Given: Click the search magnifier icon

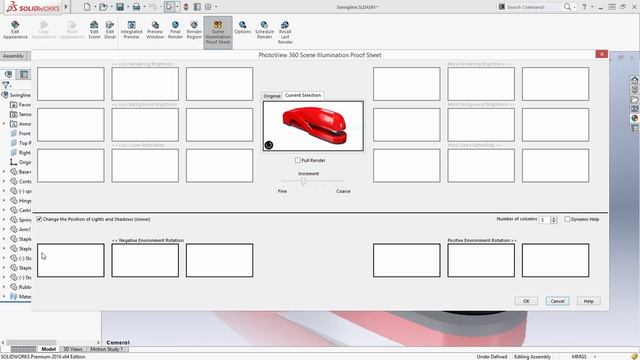Looking at the screenshot, I should [x=567, y=7].
